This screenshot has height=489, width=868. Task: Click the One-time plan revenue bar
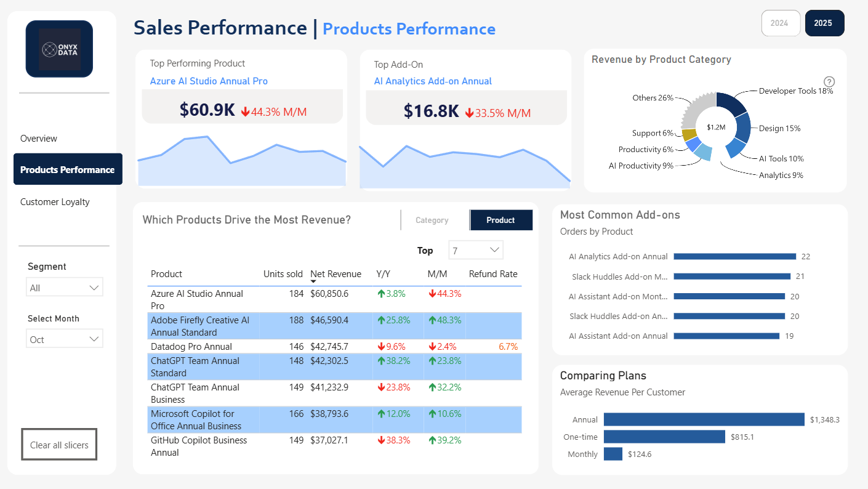665,437
